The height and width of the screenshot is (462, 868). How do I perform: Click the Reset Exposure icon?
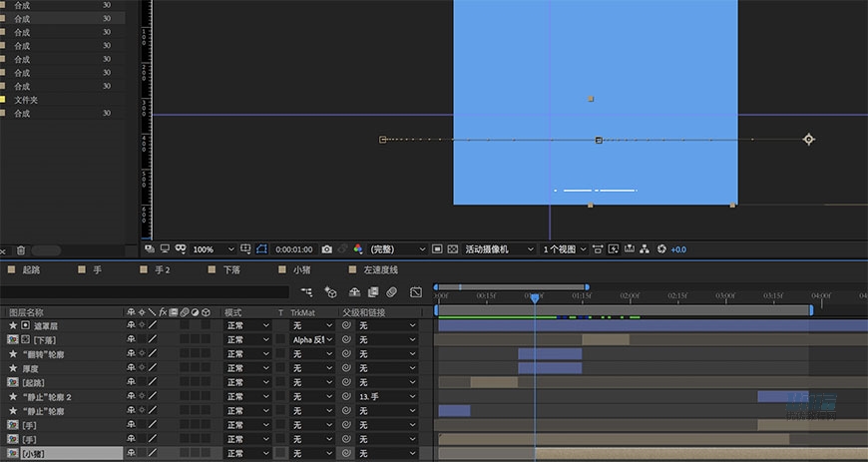pyautogui.click(x=661, y=249)
